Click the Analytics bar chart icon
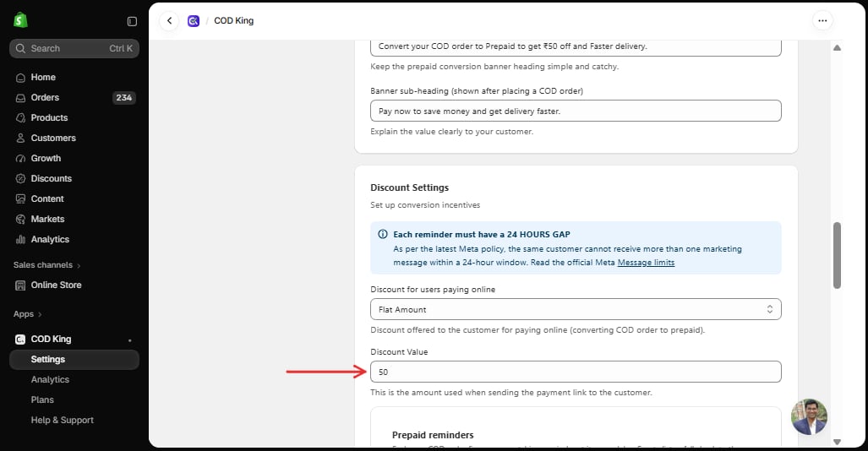 tap(20, 240)
